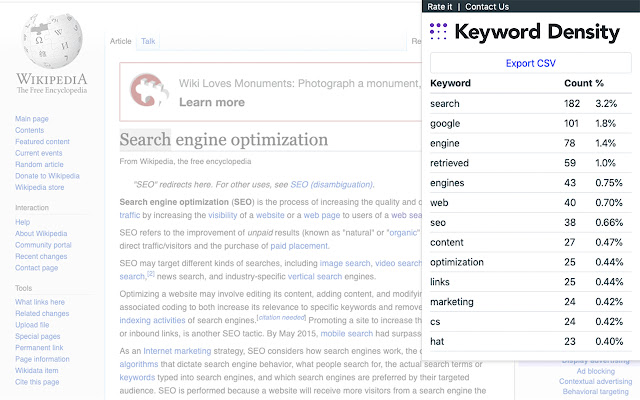Open Page information link
640x400 pixels.
pos(42,359)
